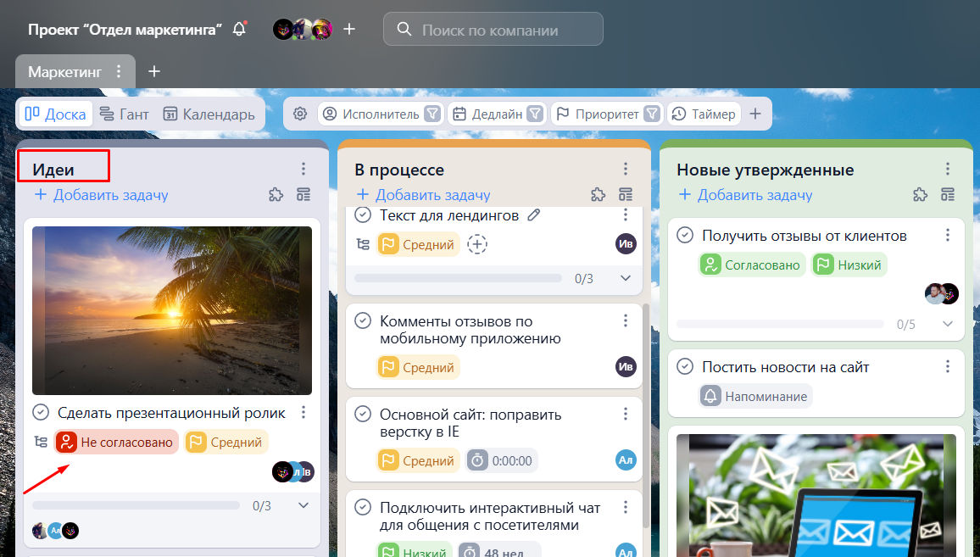Image resolution: width=980 pixels, height=557 pixels.
Task: Open the Исполнитель filter funnel
Action: click(x=432, y=114)
